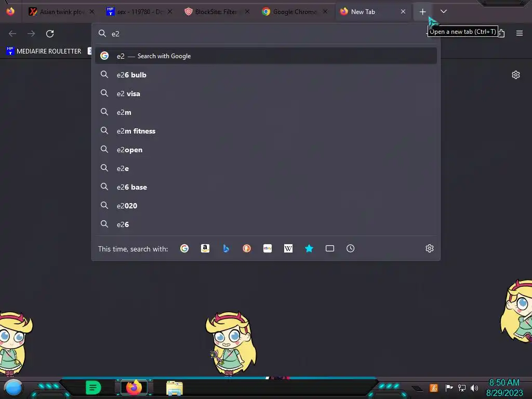Viewport: 532px width, 399px height.
Task: Search this time with eBay
Action: coord(268,249)
